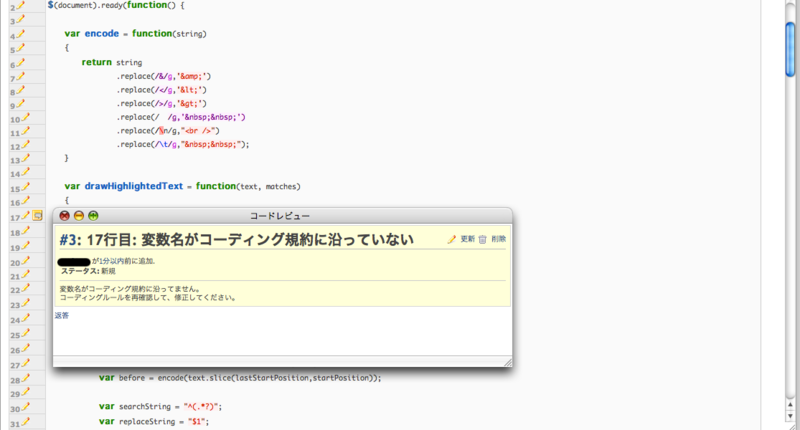Maximize the コードレビュー dialog with the green button
The image size is (800, 430).
click(93, 216)
